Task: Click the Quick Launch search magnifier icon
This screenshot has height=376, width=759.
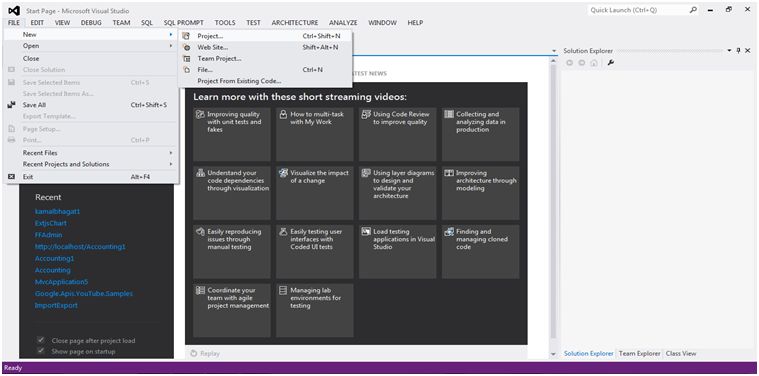Action: (x=694, y=10)
